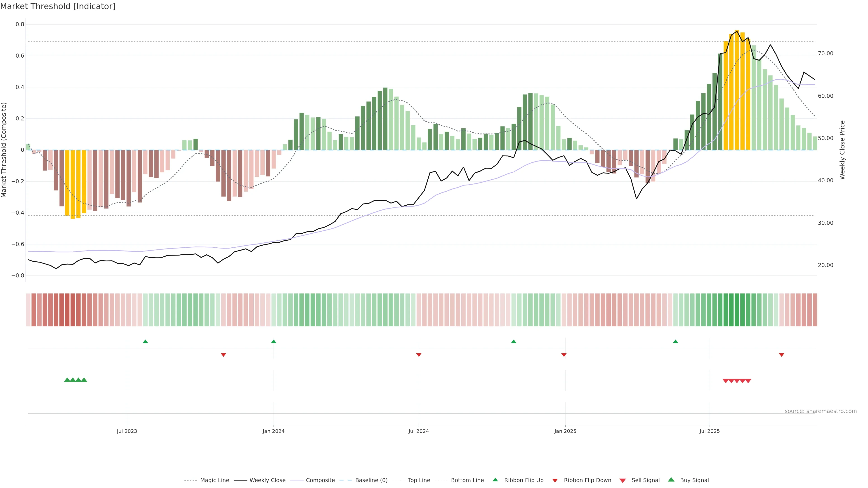
Task: Toggle the Top Line legend entry
Action: click(x=419, y=480)
